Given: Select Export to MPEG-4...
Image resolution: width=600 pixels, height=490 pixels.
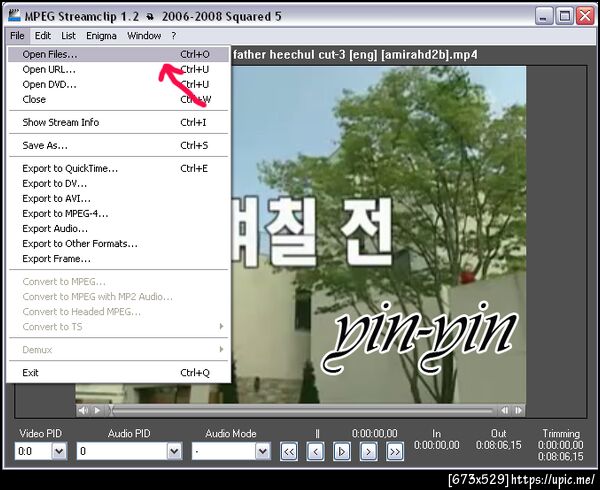Looking at the screenshot, I should pyautogui.click(x=118, y=213).
